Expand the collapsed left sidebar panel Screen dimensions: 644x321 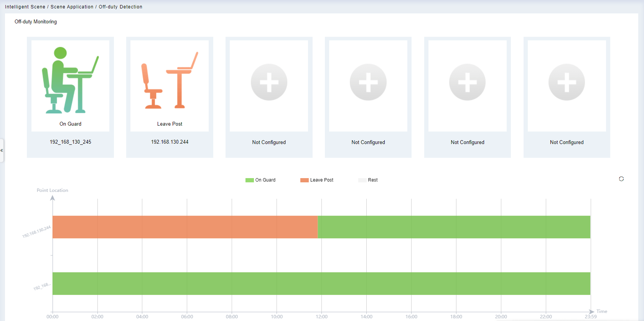(x=2, y=151)
